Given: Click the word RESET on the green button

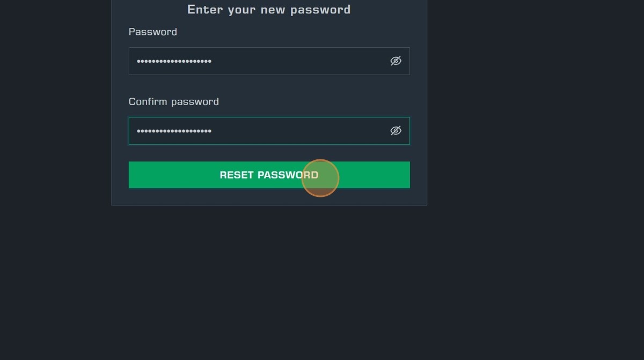Looking at the screenshot, I should [x=236, y=175].
